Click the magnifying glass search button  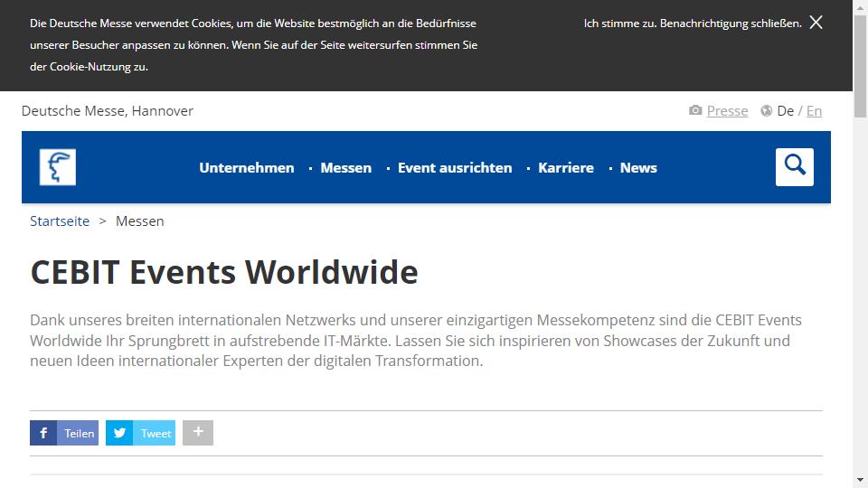pos(795,166)
